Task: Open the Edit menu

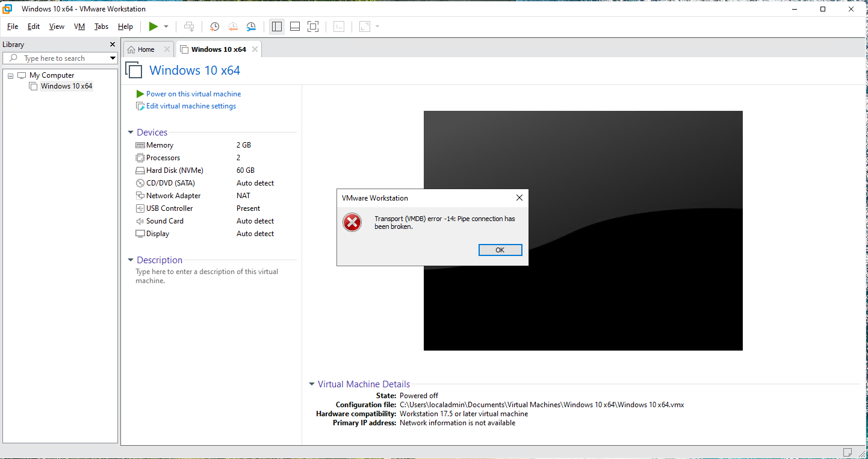Action: tap(34, 27)
